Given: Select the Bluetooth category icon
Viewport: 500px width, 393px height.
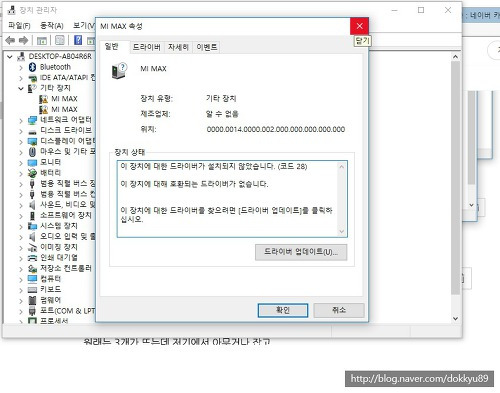Looking at the screenshot, I should [x=32, y=67].
